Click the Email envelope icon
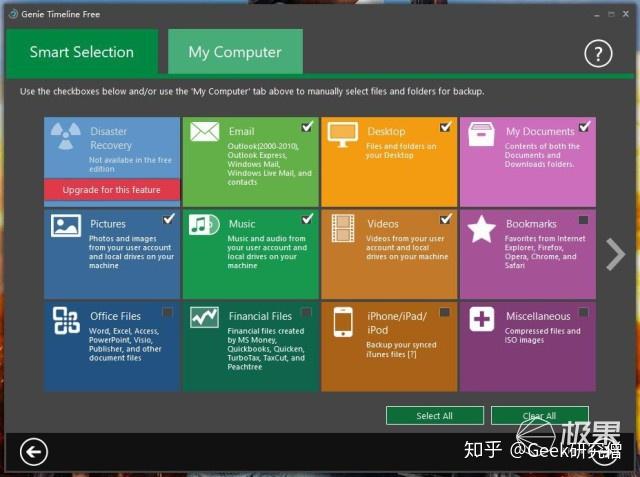The width and height of the screenshot is (640, 477). 204,132
